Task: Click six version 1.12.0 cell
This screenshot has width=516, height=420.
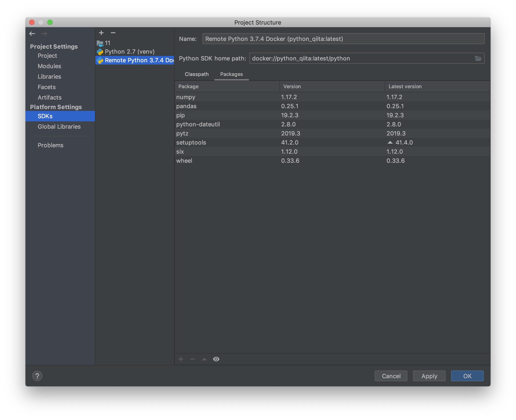Action: point(289,152)
